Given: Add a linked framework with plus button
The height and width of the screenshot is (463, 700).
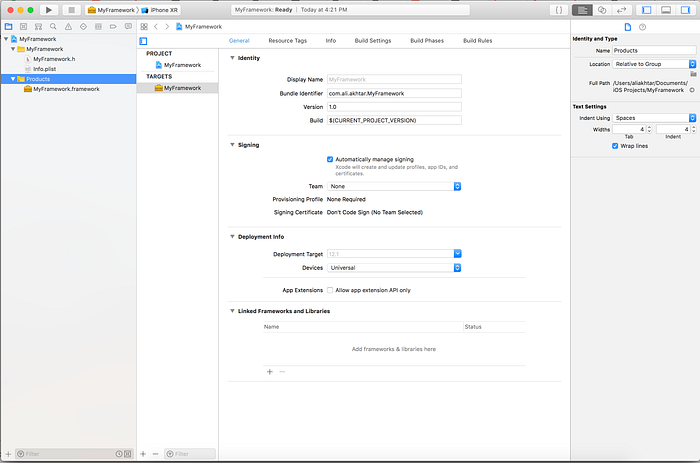Looking at the screenshot, I should [270, 371].
